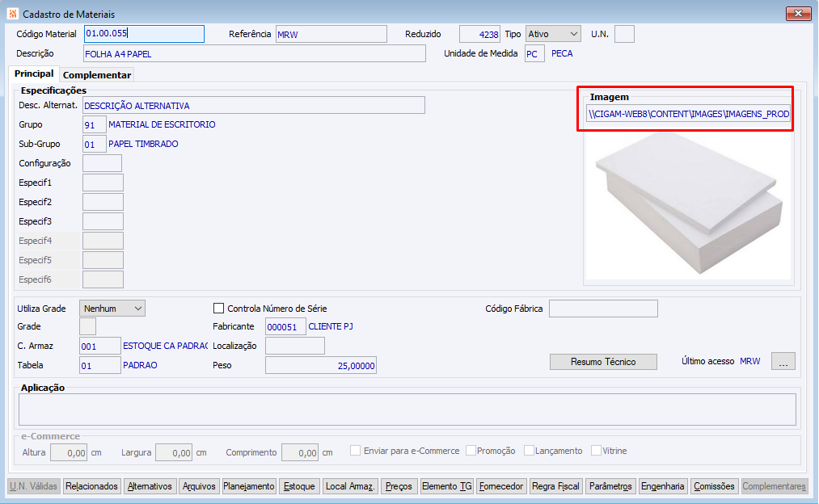819x504 pixels.
Task: Click the Unidade de Medida PC field
Action: [x=534, y=54]
